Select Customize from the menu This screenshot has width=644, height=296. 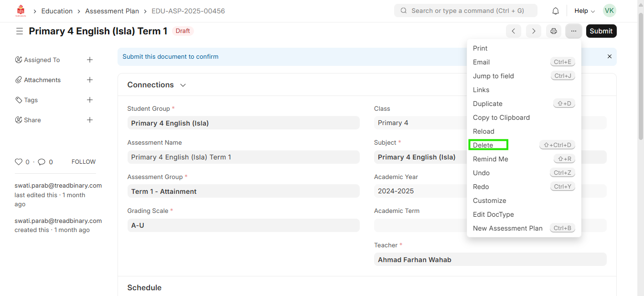pyautogui.click(x=489, y=201)
